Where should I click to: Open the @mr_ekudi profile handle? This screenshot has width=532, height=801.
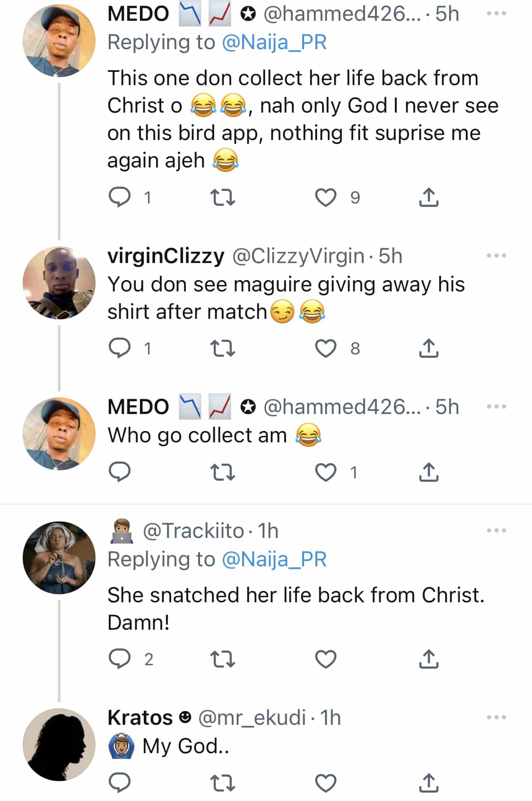252,718
